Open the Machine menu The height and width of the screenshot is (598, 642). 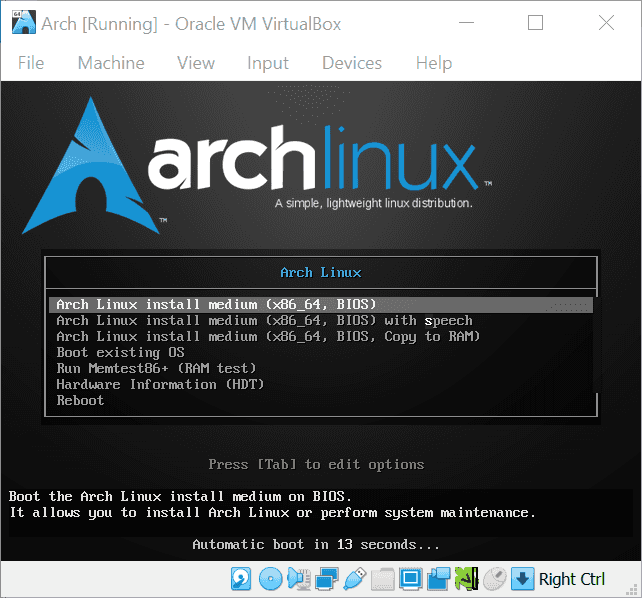pos(111,63)
